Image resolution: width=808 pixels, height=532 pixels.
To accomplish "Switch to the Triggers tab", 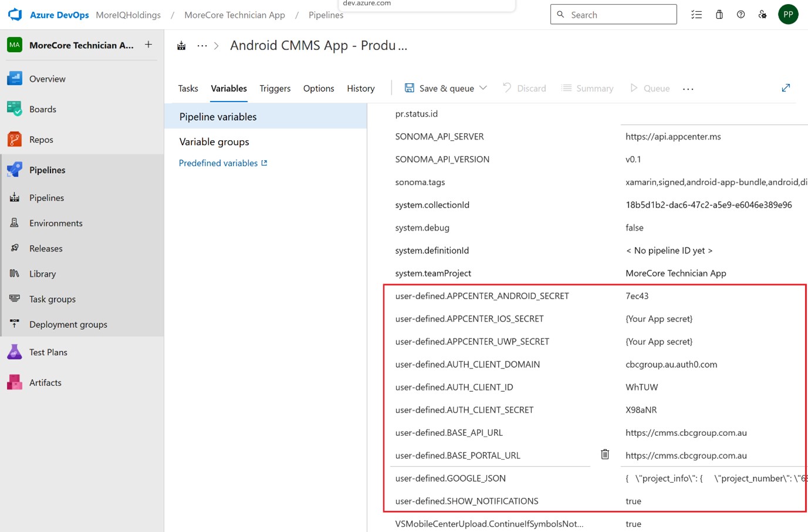I will click(x=275, y=89).
